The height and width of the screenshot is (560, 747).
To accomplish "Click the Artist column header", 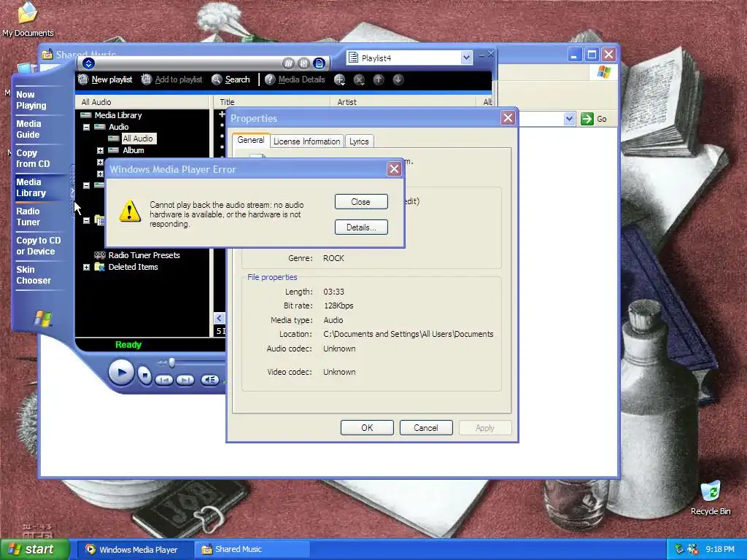I will [x=403, y=102].
